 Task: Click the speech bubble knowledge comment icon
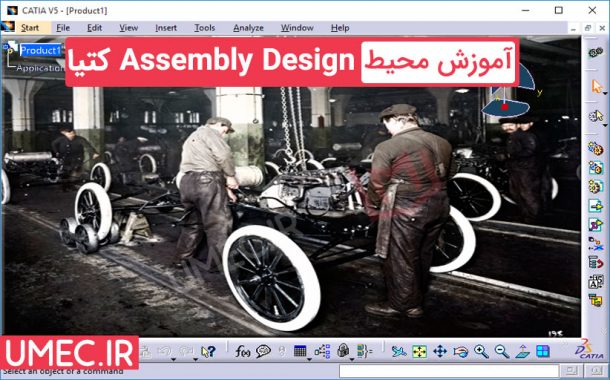(263, 352)
